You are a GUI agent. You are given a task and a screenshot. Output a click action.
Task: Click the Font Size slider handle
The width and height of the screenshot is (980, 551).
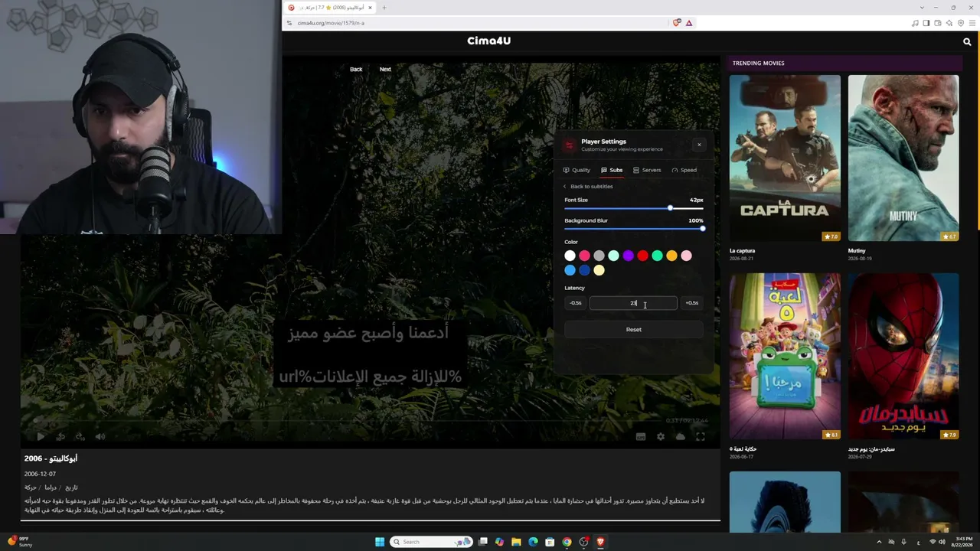(x=670, y=208)
